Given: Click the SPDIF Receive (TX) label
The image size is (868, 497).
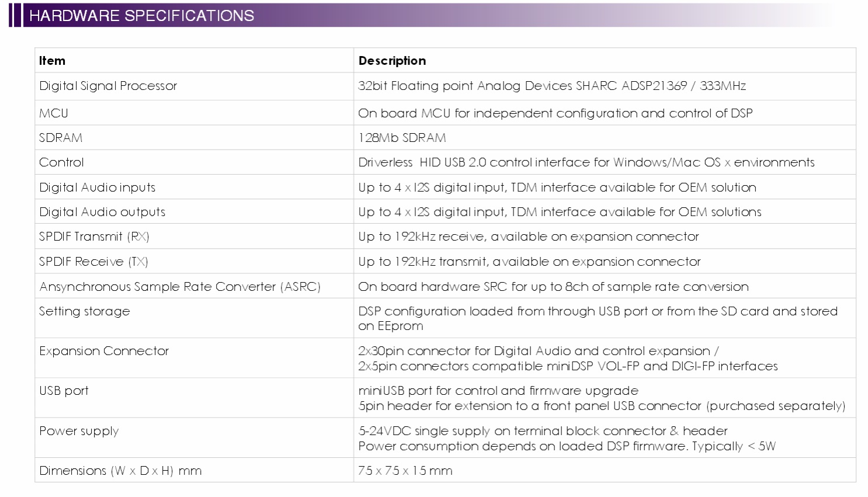Looking at the screenshot, I should click(x=93, y=262).
